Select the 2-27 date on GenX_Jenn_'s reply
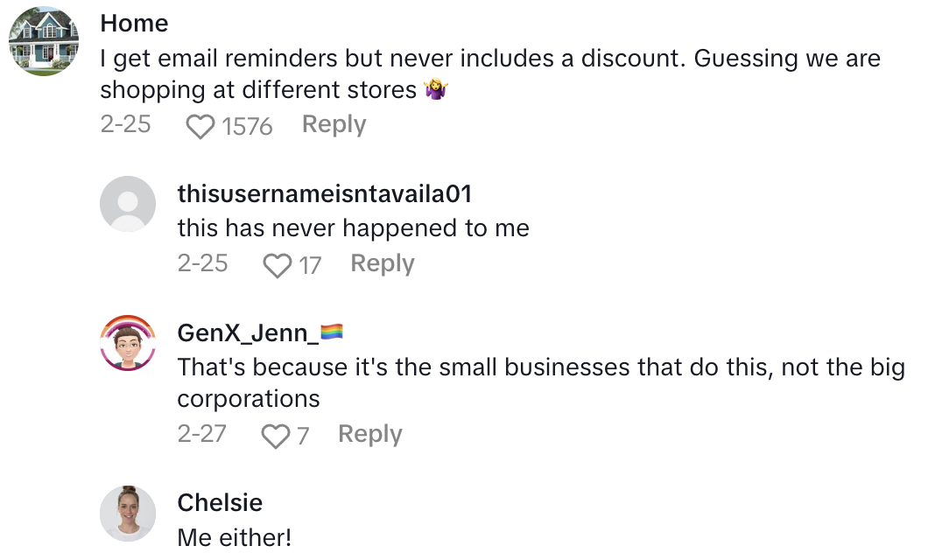Viewport: 928px width, 560px height. click(202, 434)
